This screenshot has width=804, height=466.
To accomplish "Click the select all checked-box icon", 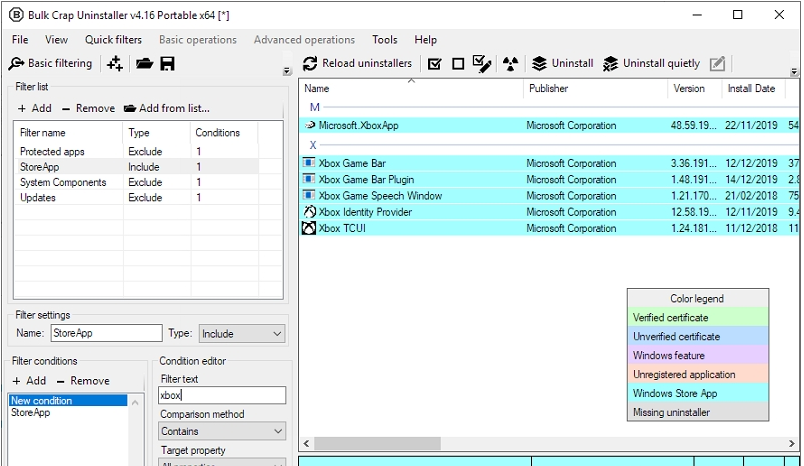I will [x=434, y=64].
